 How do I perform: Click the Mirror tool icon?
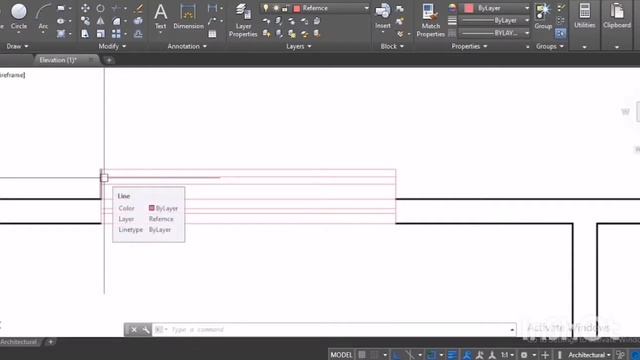[x=100, y=21]
